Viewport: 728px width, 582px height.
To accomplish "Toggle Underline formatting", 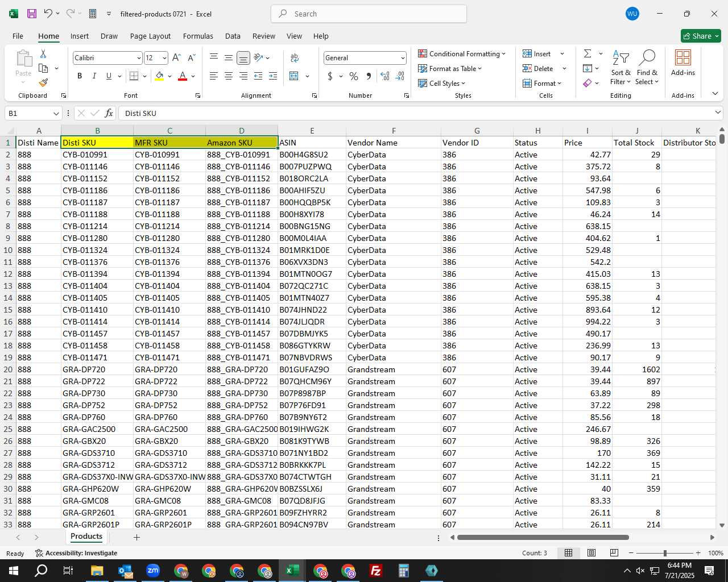I will pos(109,76).
